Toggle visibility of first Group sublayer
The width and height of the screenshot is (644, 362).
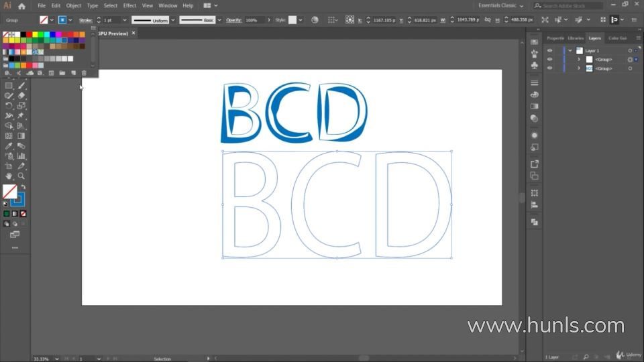point(549,60)
